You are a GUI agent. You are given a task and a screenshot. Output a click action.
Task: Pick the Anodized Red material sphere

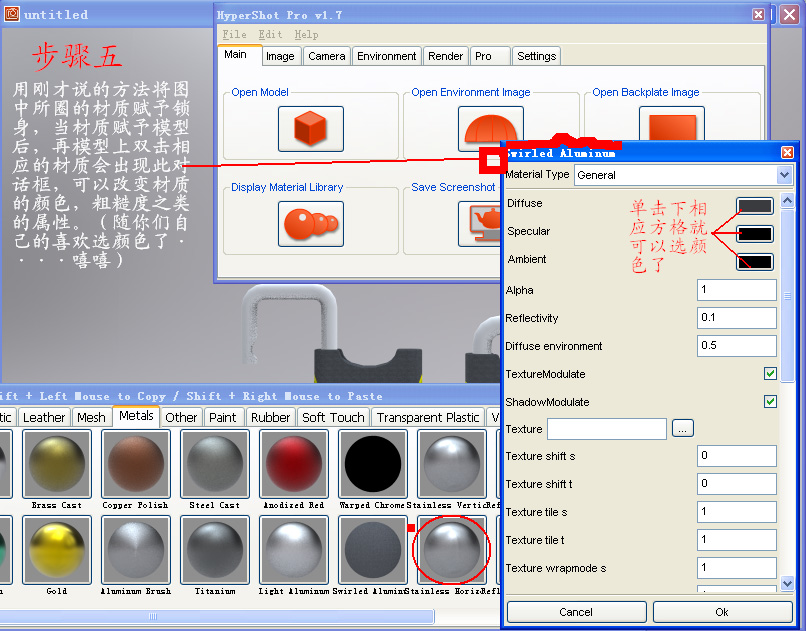(294, 465)
